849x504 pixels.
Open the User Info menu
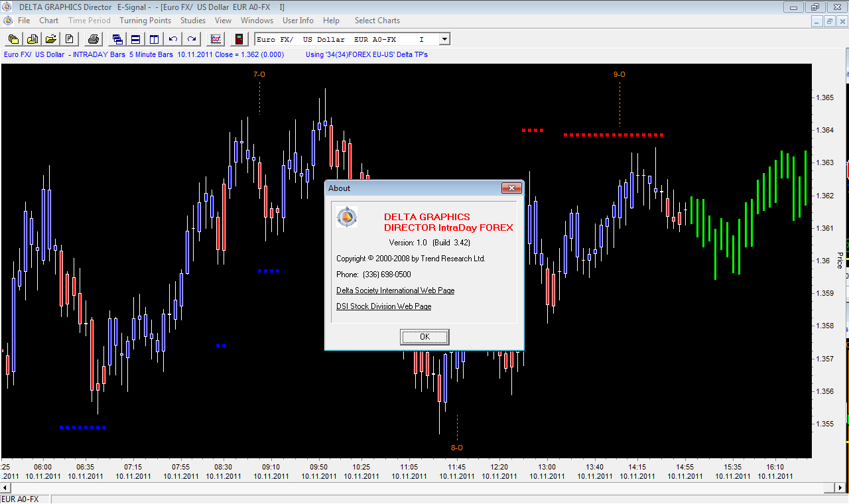(x=298, y=21)
